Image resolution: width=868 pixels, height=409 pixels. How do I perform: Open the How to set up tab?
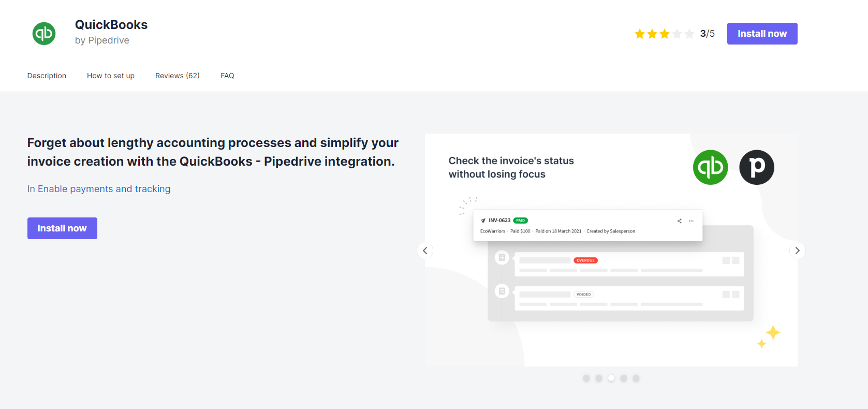coord(110,76)
